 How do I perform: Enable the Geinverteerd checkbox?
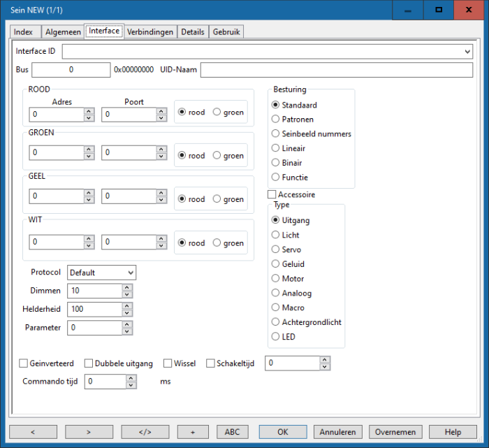coord(24,363)
